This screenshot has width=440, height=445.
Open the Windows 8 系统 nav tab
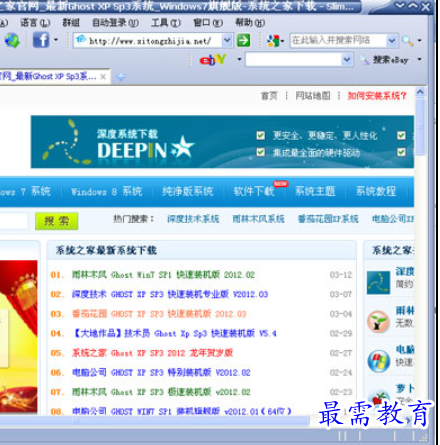point(106,191)
